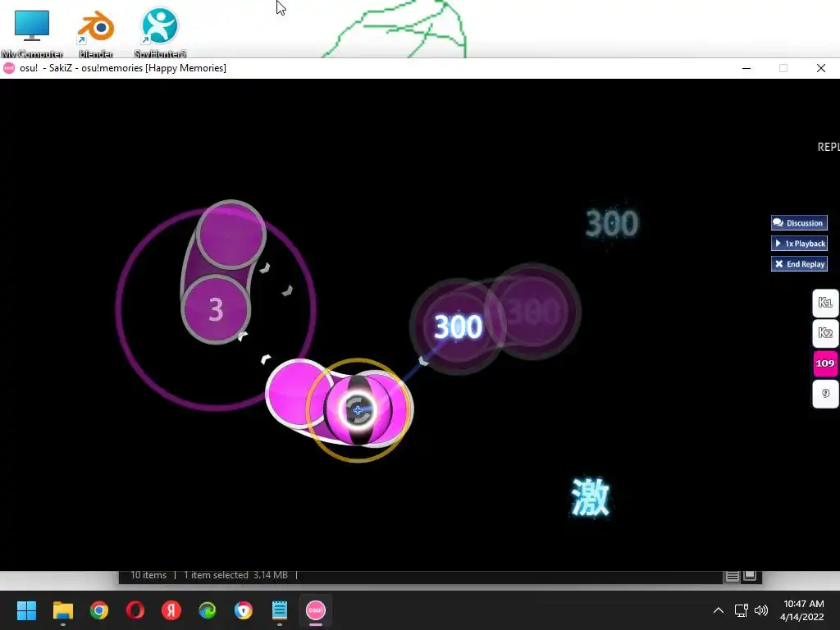Image resolution: width=840 pixels, height=630 pixels.
Task: Expand the hidden system tray icons
Action: [719, 610]
